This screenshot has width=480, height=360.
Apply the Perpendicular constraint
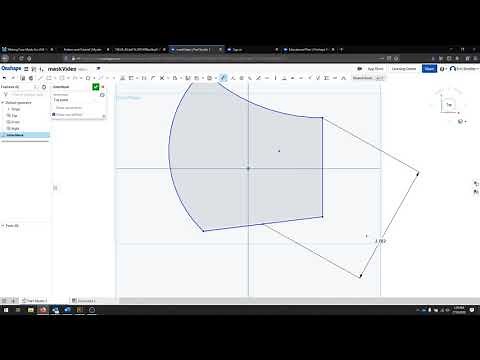pyautogui.click(x=284, y=78)
